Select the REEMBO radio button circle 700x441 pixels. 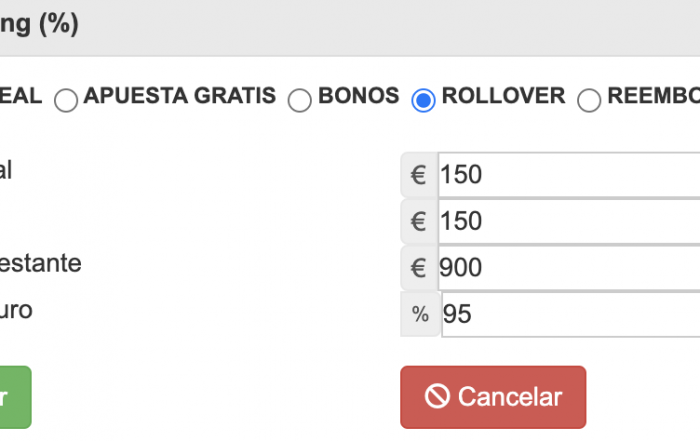[590, 100]
